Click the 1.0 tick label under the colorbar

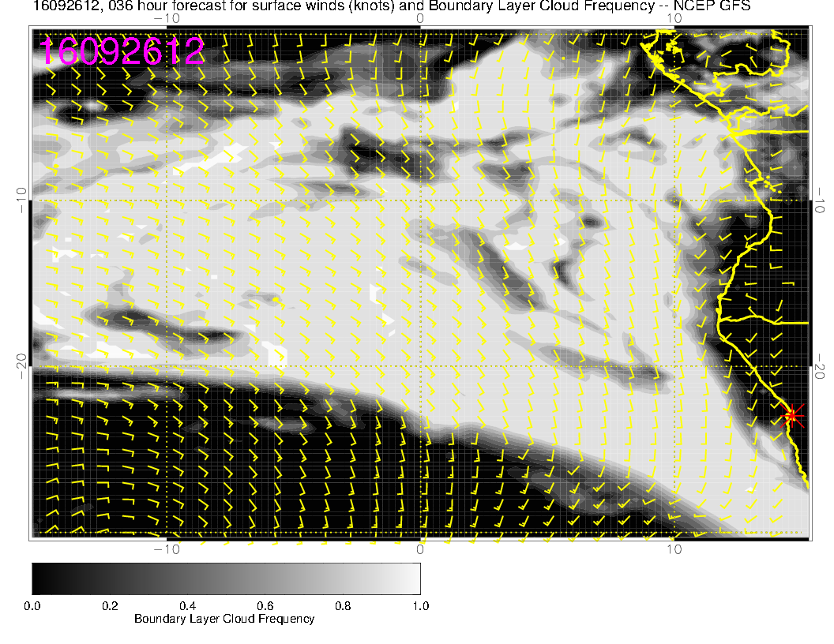419,606
